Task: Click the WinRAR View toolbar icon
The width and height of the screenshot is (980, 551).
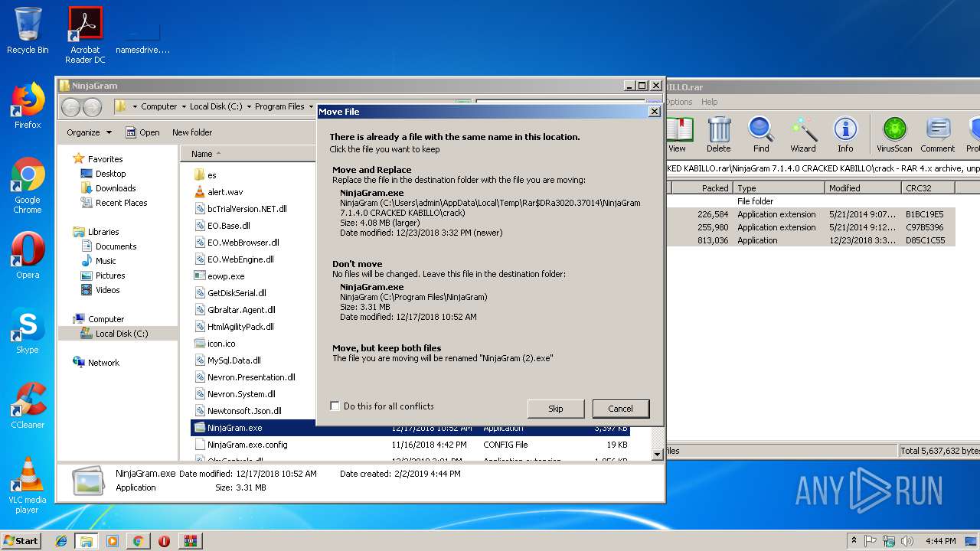Action: tap(678, 135)
